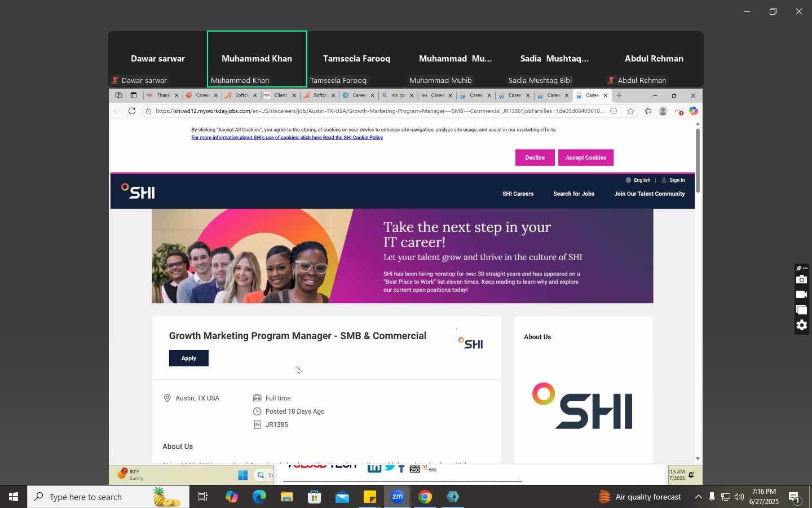Click the volume icon in system tray
Screen dimensions: 812x508
click(739, 497)
